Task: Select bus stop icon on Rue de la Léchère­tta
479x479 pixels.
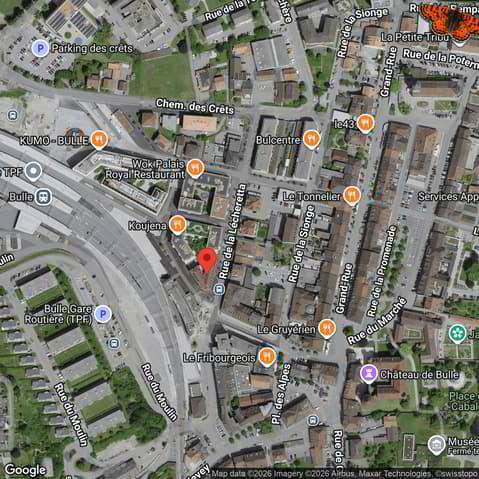Action: 219,289
